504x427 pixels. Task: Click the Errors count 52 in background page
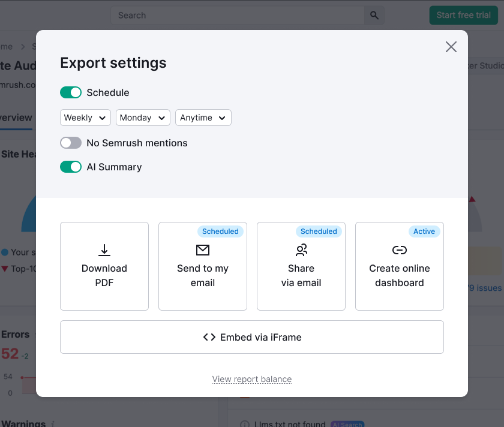(10, 354)
